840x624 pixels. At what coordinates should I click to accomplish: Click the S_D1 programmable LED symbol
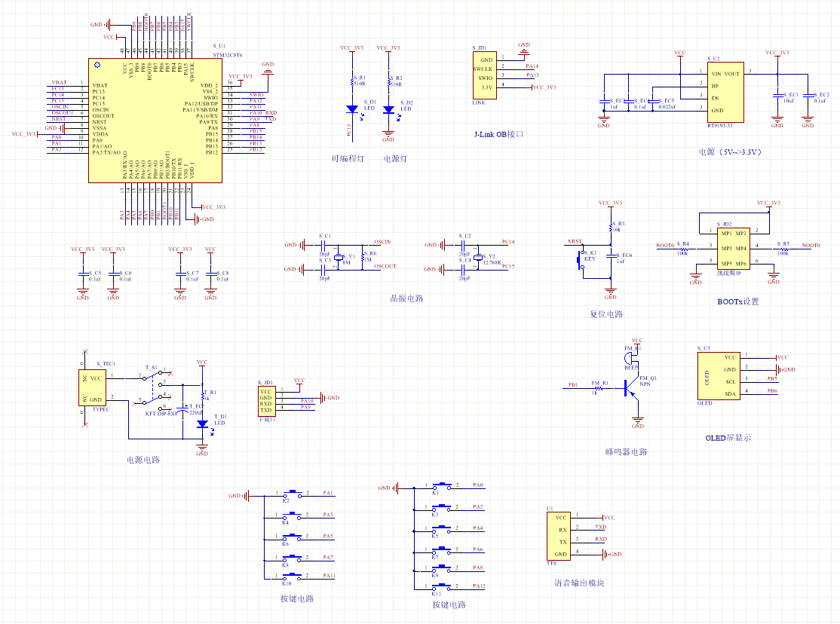tap(352, 109)
